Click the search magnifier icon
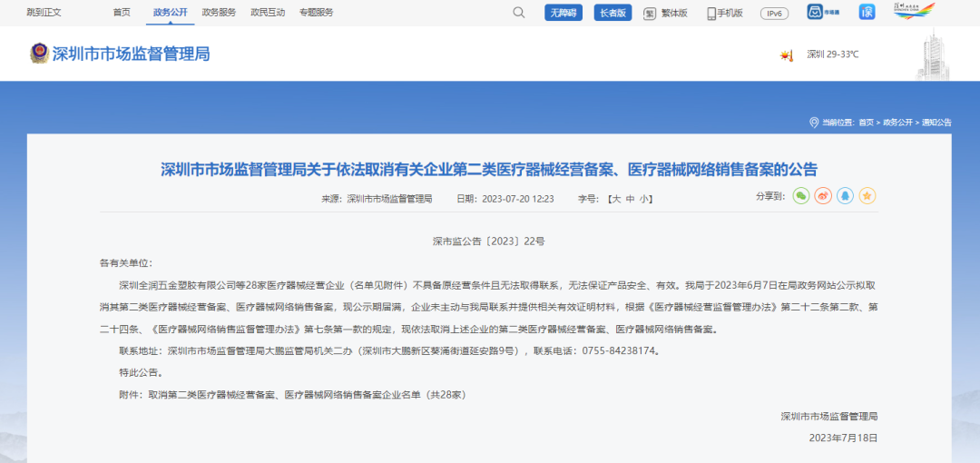 (519, 13)
